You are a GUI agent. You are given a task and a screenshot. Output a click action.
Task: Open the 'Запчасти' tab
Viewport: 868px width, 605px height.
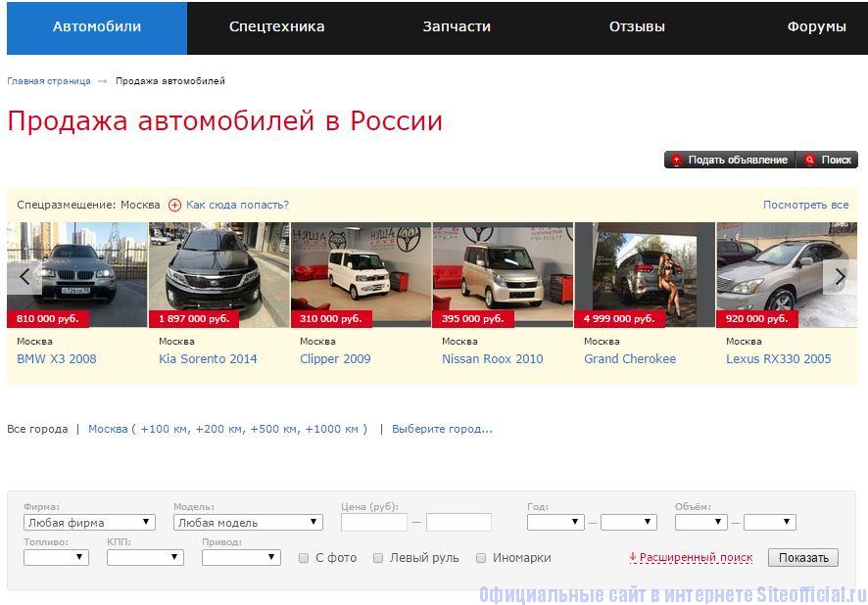(457, 27)
